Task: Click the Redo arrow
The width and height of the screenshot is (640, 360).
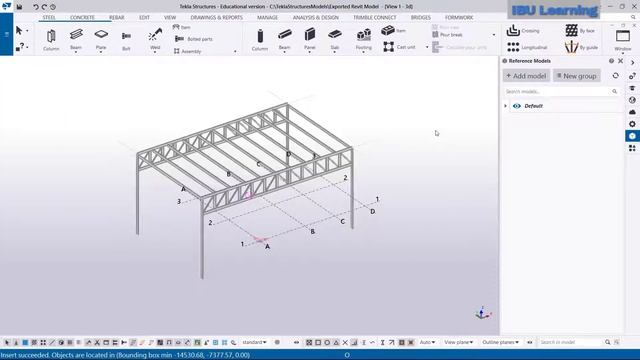Action: point(44,7)
